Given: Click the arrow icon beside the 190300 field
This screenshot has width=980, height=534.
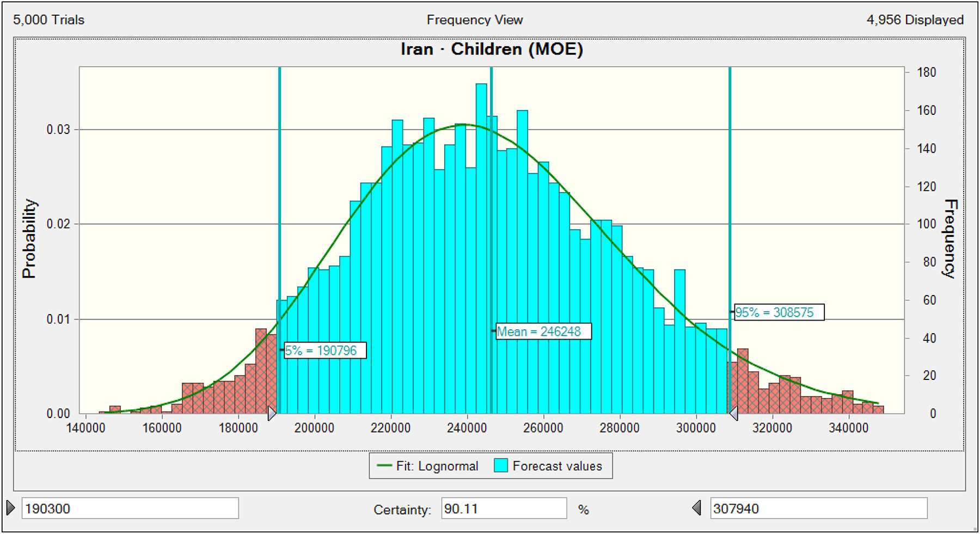Looking at the screenshot, I should 10,508.
